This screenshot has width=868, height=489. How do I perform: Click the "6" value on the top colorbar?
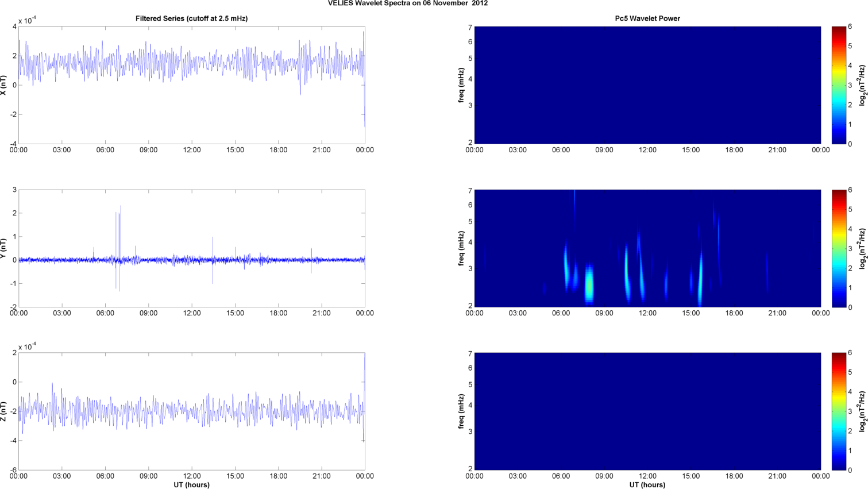[x=850, y=26]
